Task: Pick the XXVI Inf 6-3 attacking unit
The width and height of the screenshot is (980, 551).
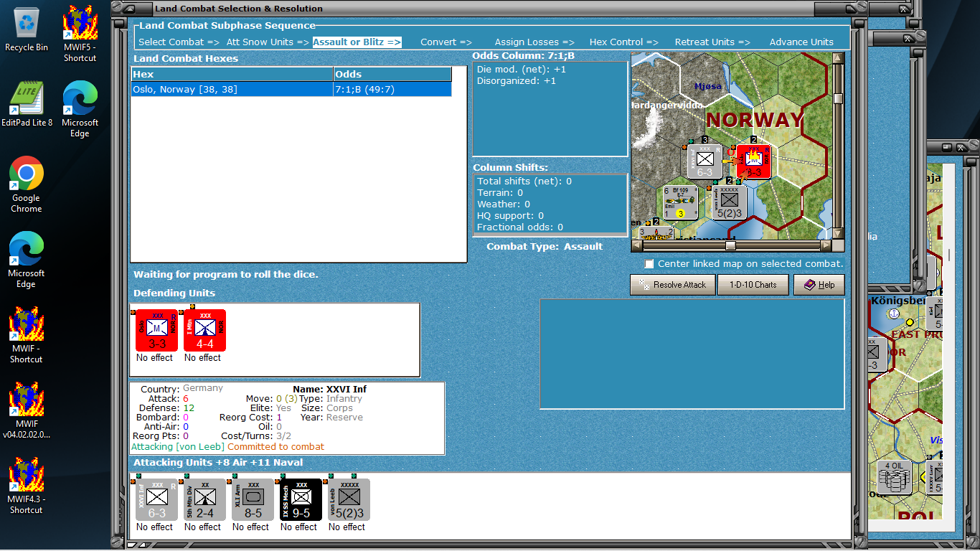Action: point(157,500)
